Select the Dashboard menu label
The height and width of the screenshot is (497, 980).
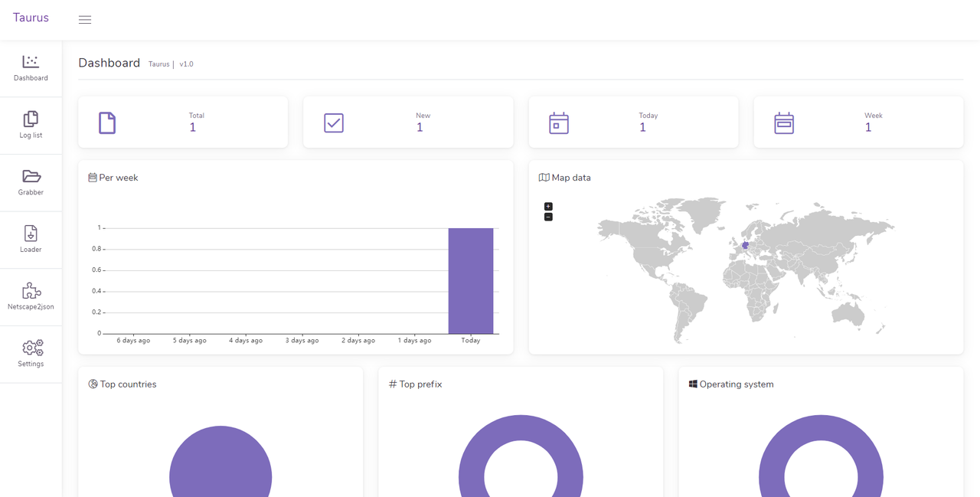(x=31, y=78)
